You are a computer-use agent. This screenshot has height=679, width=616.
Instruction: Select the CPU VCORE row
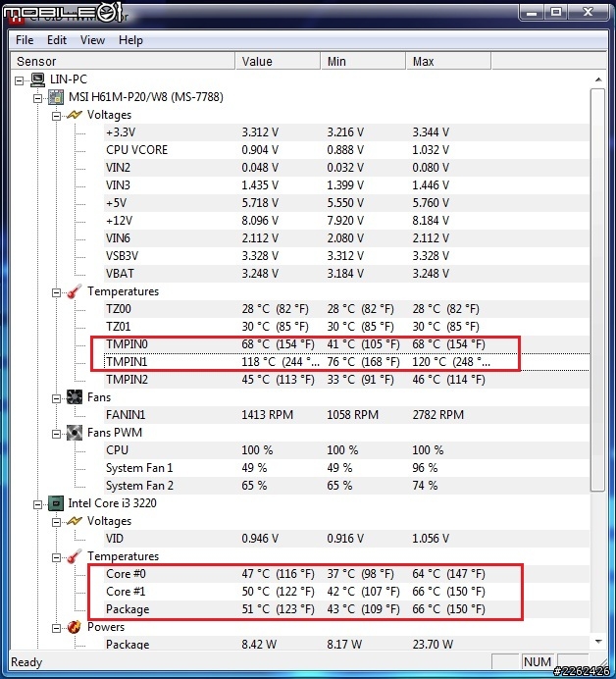point(346,150)
